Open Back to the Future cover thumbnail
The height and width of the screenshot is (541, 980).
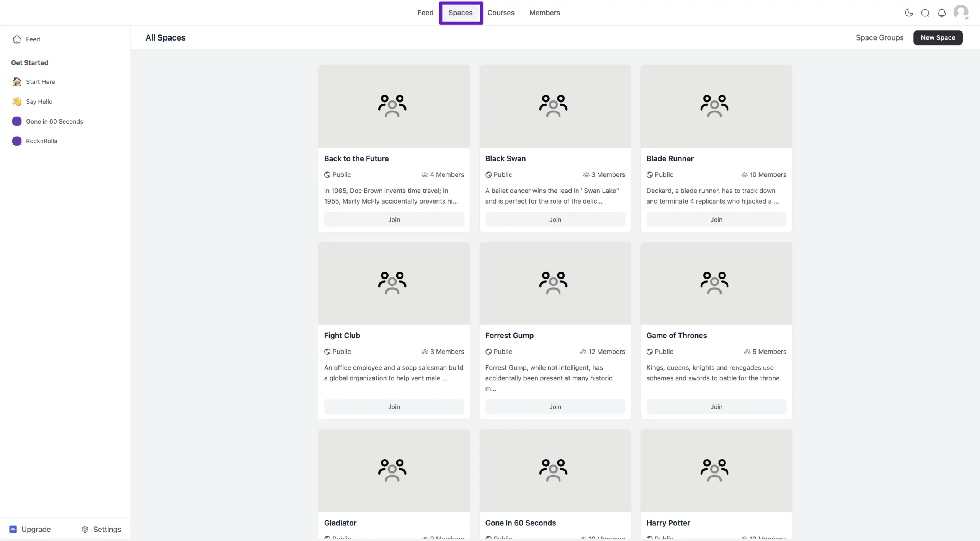(x=394, y=106)
